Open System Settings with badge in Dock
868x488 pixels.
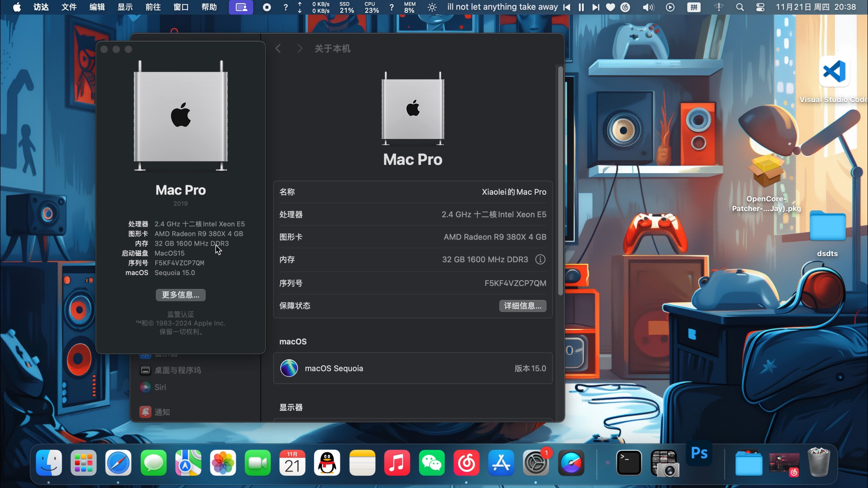pos(536,463)
